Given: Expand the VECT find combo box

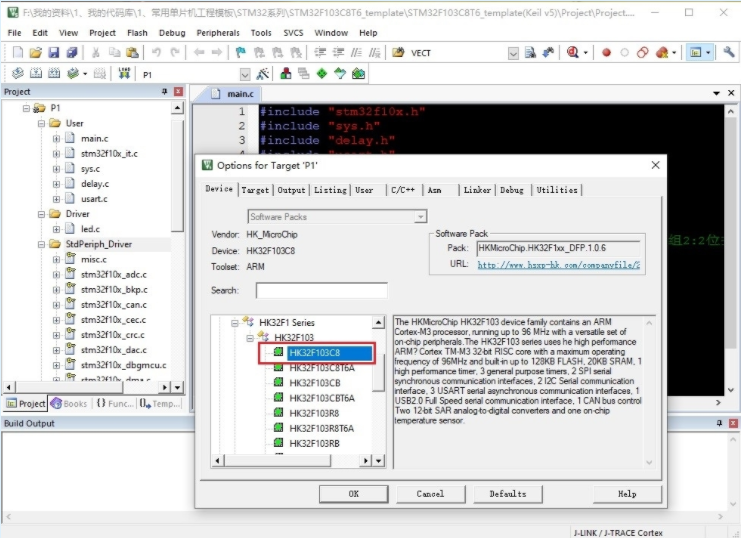Looking at the screenshot, I should click(x=513, y=52).
